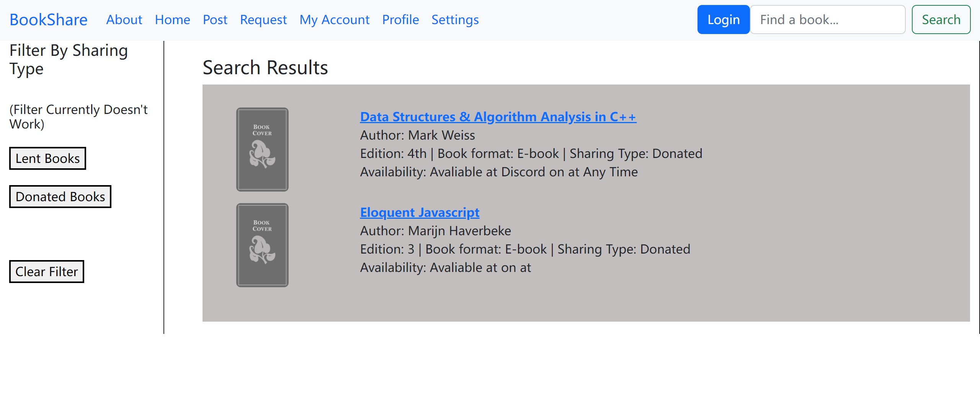Click the Filter By Sharing Type heading

click(x=69, y=60)
